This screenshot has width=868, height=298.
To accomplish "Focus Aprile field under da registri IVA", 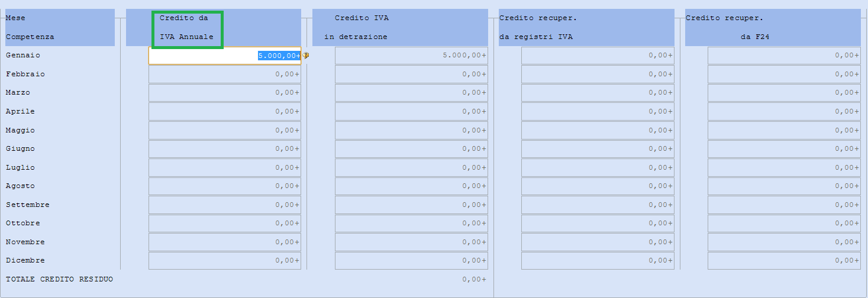I will coord(598,111).
